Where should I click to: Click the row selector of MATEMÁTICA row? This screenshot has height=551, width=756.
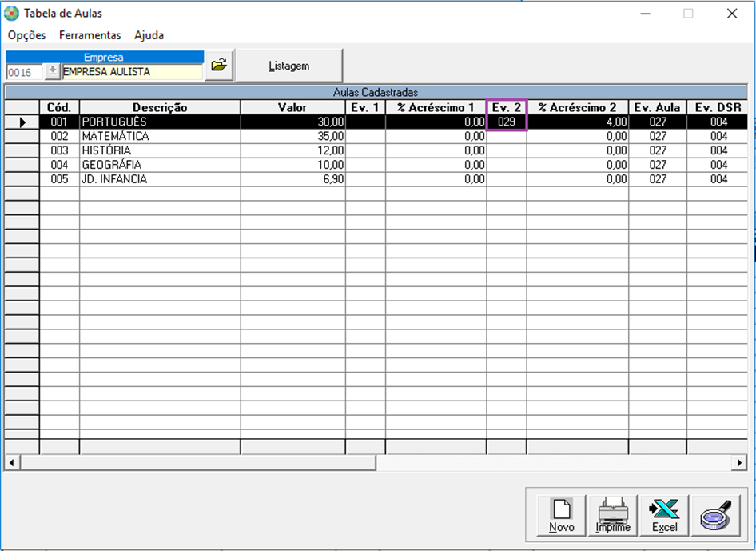(22, 136)
